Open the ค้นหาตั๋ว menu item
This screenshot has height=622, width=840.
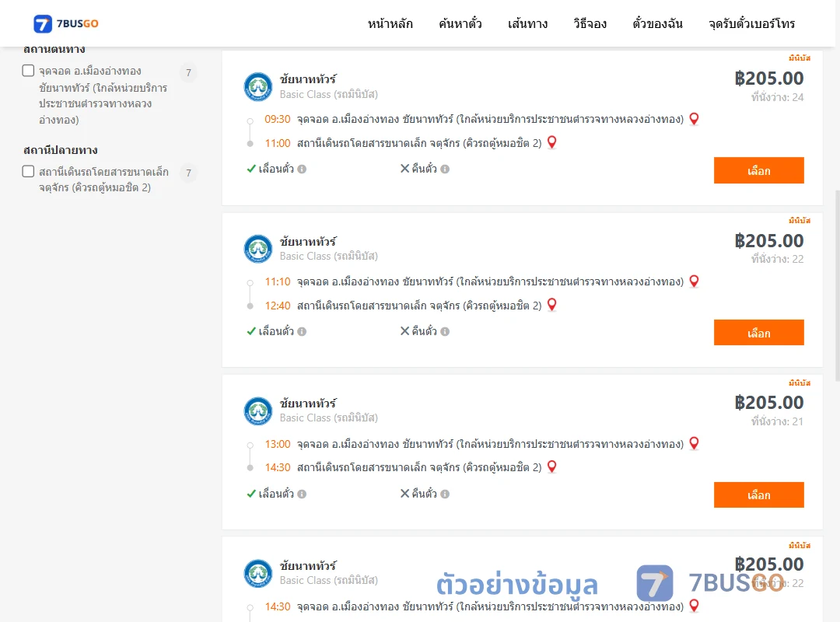[460, 23]
